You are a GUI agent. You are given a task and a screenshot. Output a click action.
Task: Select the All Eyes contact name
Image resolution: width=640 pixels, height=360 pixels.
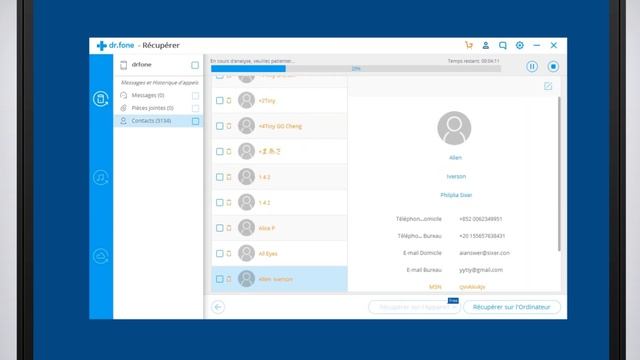click(x=268, y=253)
